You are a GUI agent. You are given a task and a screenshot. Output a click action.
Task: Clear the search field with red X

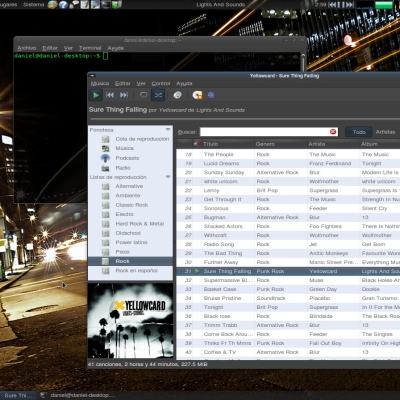coord(333,132)
